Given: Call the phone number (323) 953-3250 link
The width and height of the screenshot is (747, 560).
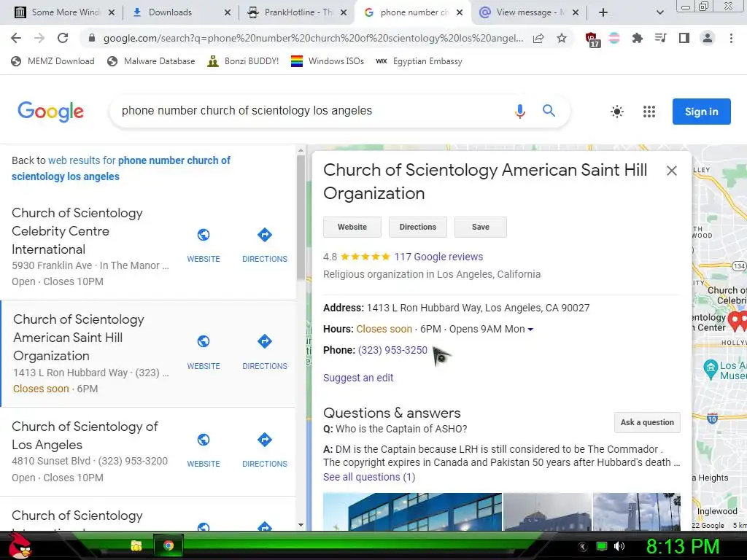Looking at the screenshot, I should point(392,350).
